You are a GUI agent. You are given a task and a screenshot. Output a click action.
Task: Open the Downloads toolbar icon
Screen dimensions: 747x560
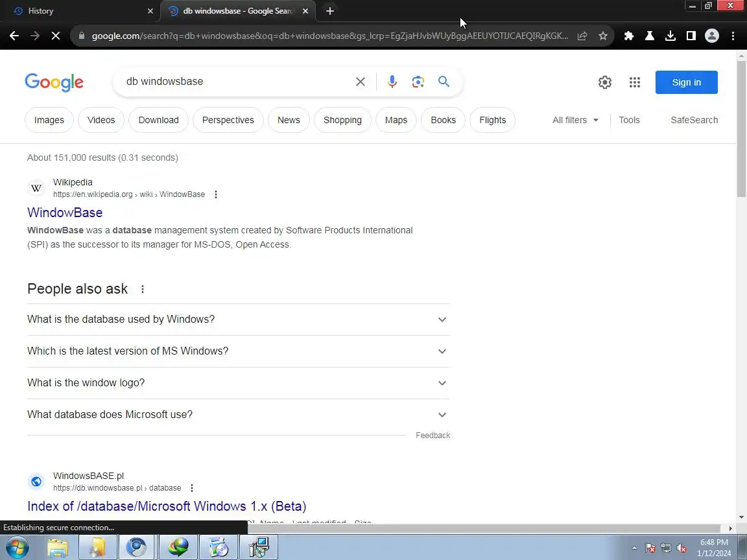pyautogui.click(x=670, y=36)
